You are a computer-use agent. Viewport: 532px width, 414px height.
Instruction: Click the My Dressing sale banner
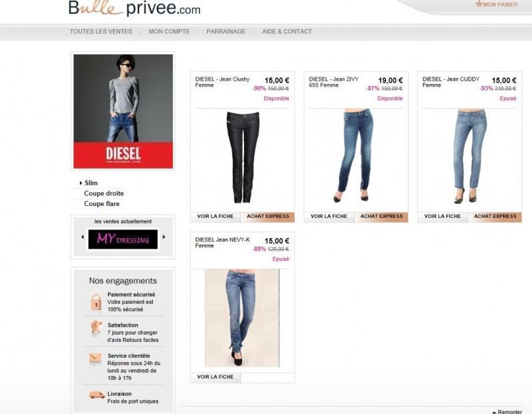click(x=123, y=239)
